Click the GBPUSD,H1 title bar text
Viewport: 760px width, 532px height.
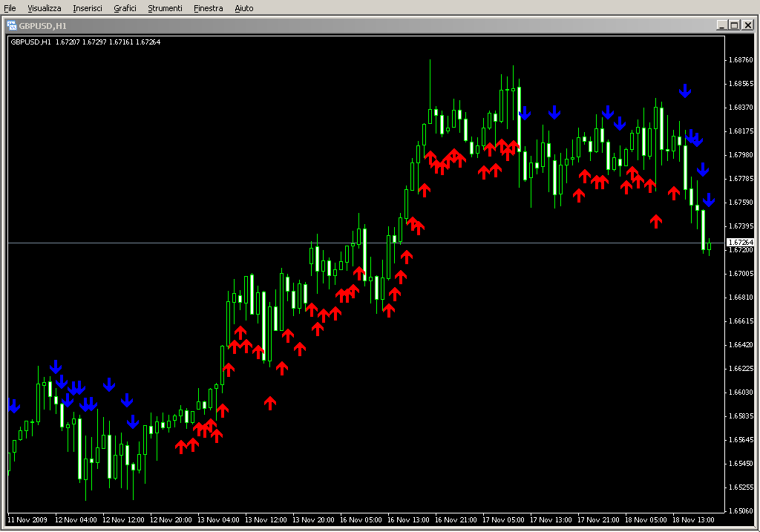(x=42, y=26)
